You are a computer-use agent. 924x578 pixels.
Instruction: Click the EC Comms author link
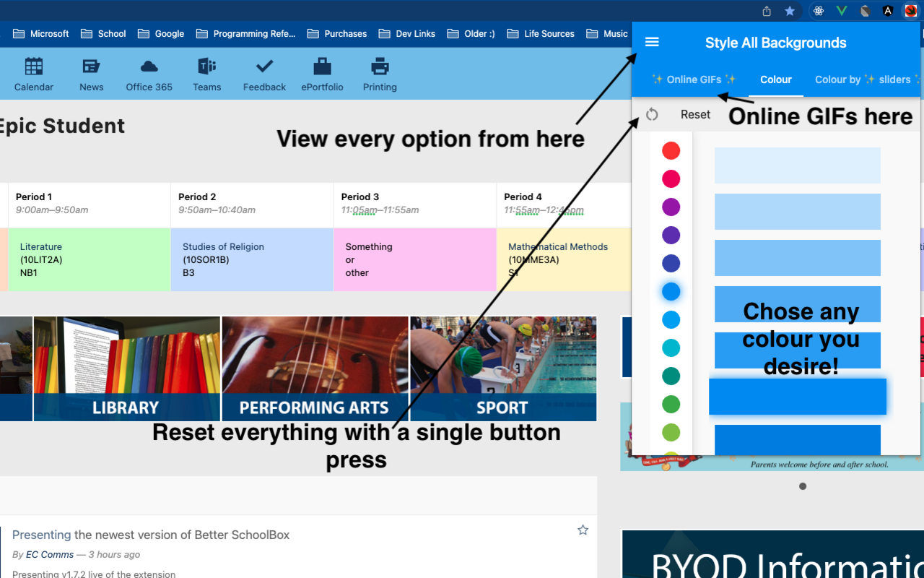50,554
